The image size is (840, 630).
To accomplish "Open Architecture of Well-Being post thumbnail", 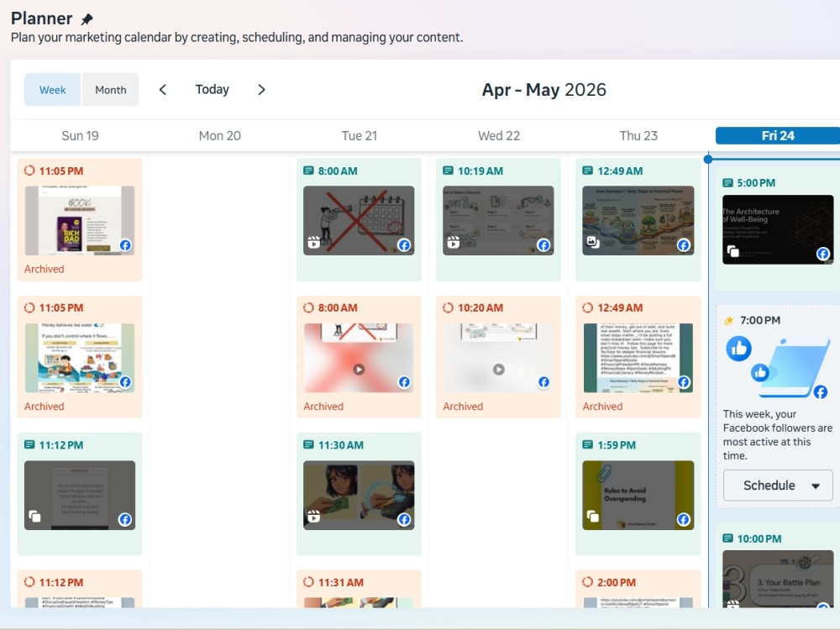I will pos(778,229).
